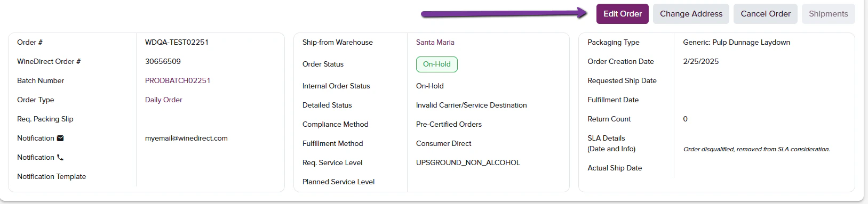Image resolution: width=868 pixels, height=204 pixels.
Task: Click the Req. Service Level label
Action: (x=332, y=162)
